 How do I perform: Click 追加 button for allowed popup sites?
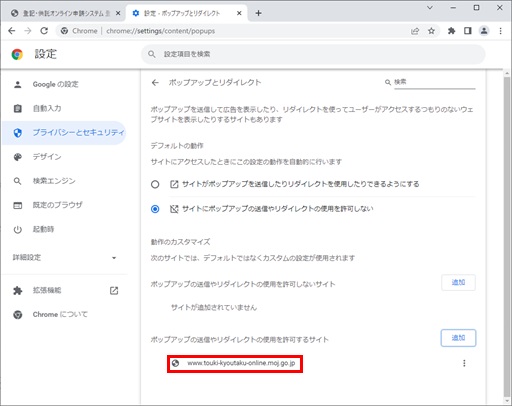coord(458,338)
